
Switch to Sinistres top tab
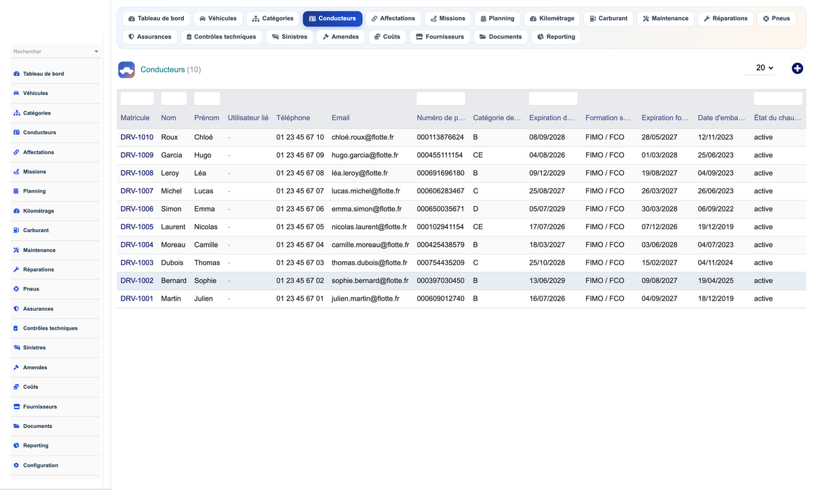[290, 37]
